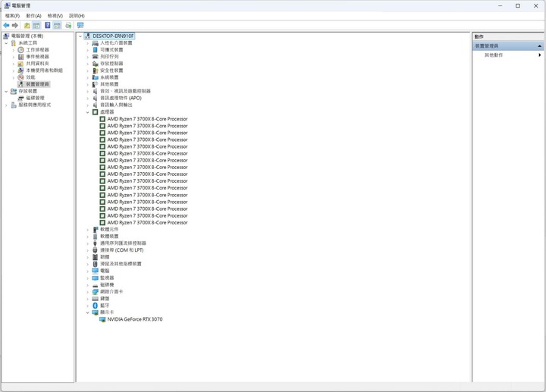Viewport: 546px width, 392px height.
Task: Open the 檔案(F) menu
Action: pos(12,16)
